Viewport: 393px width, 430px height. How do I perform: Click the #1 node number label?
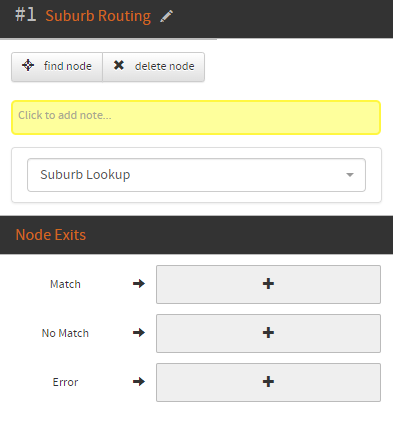25,15
